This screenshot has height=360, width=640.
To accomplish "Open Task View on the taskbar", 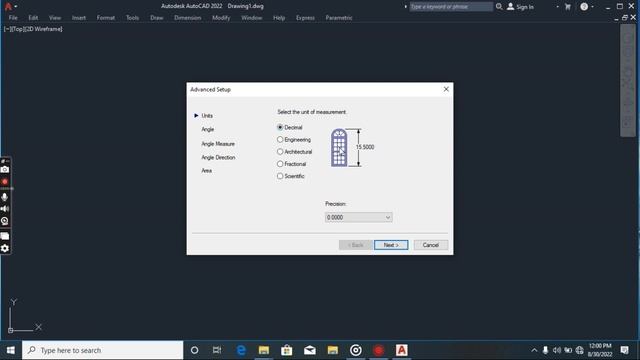I will point(217,350).
